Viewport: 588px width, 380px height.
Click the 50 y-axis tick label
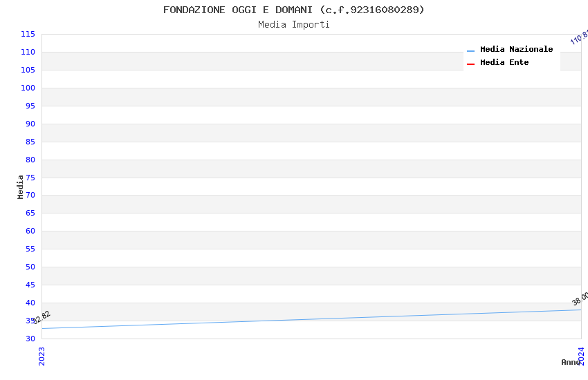[30, 267]
